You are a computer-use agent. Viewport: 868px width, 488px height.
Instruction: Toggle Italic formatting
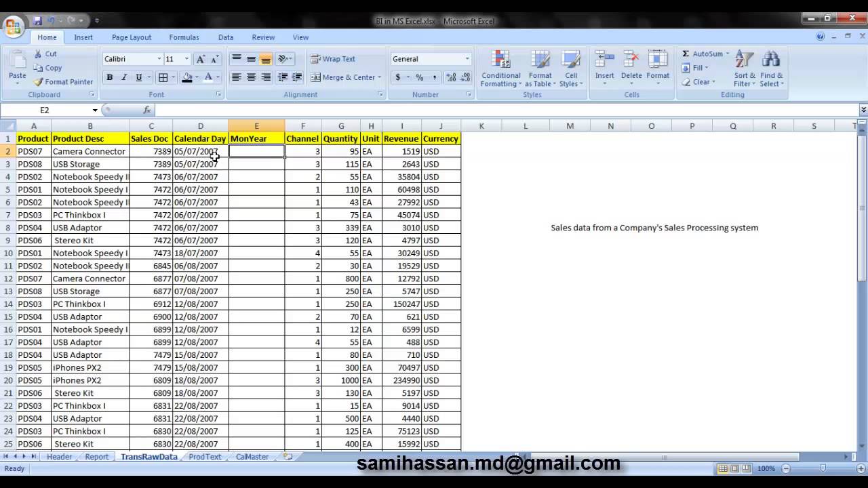[124, 77]
